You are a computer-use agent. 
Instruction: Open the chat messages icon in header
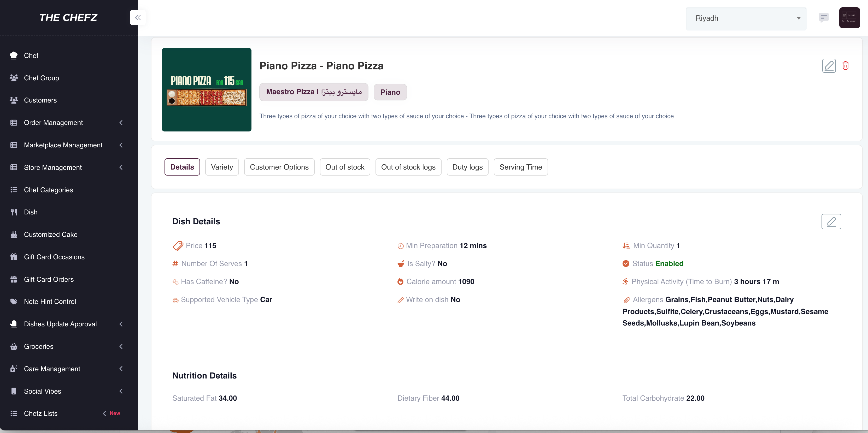tap(824, 17)
